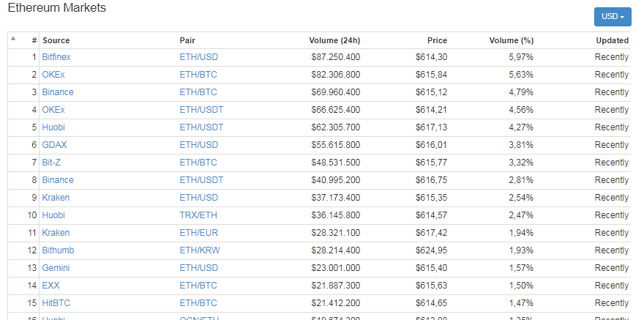Viewport: 644px width, 320px height.
Task: Click the EXX source link
Action: coord(50,286)
